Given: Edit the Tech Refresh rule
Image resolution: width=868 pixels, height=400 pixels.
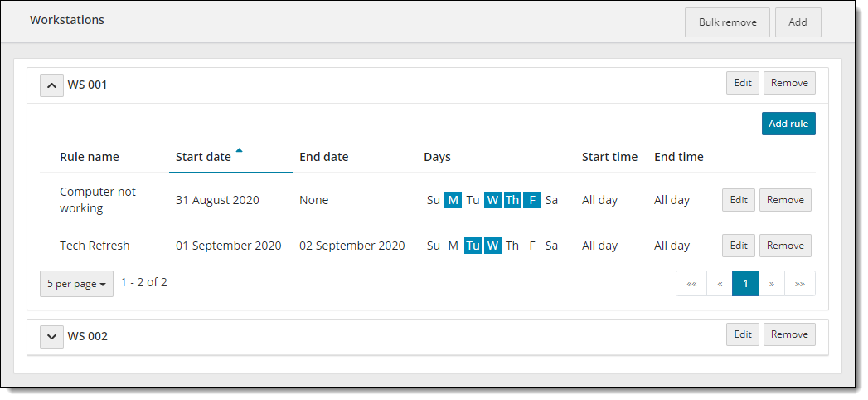Looking at the screenshot, I should point(738,246).
